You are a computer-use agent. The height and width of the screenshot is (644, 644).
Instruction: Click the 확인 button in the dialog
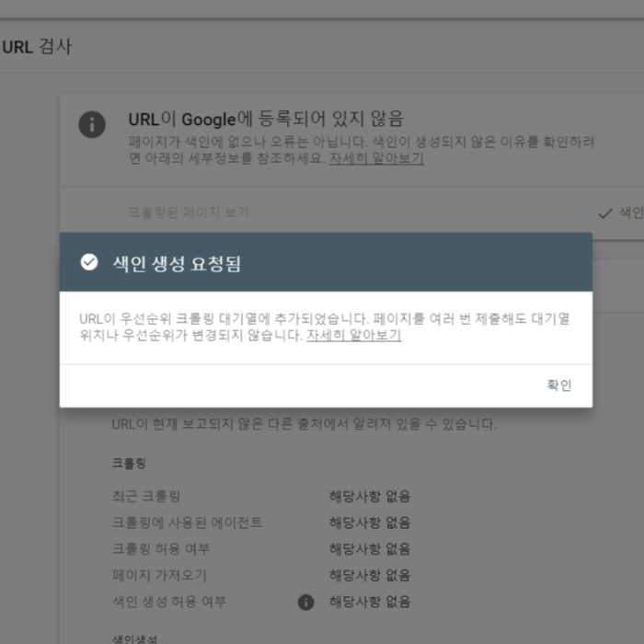pos(559,385)
